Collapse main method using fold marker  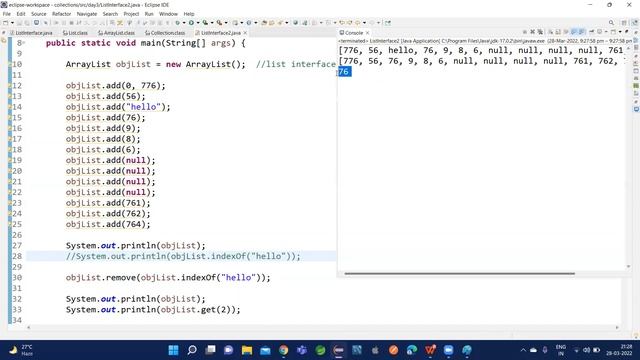pos(24,43)
